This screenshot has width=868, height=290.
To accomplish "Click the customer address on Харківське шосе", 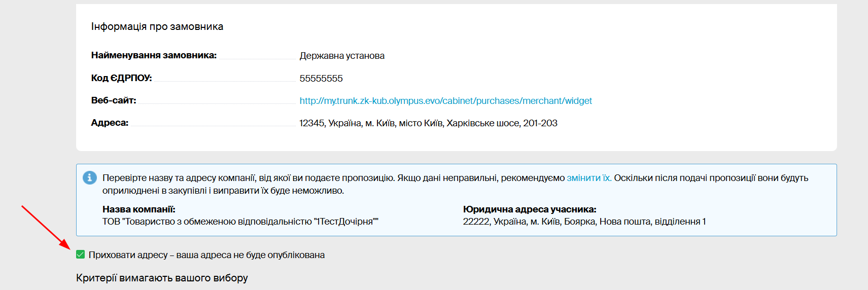I will 428,123.
